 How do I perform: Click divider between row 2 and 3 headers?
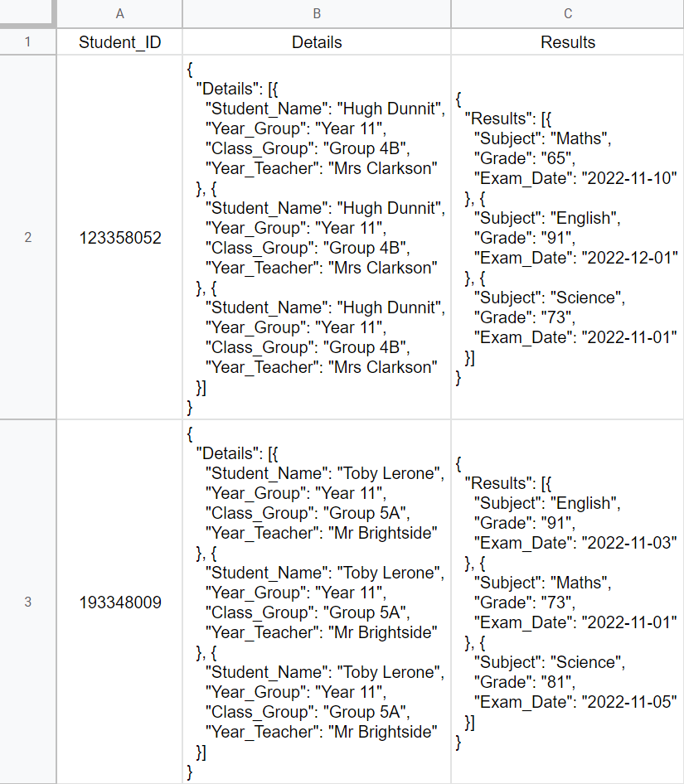pos(27,419)
